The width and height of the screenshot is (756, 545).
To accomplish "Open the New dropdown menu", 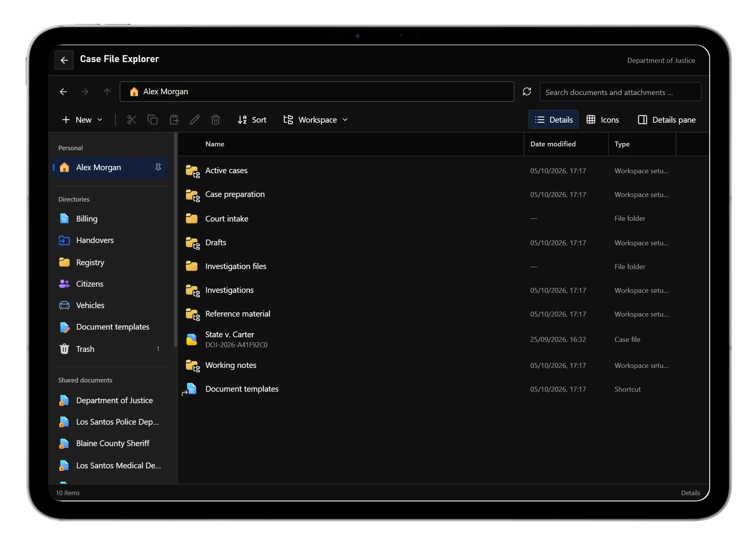I will (82, 120).
